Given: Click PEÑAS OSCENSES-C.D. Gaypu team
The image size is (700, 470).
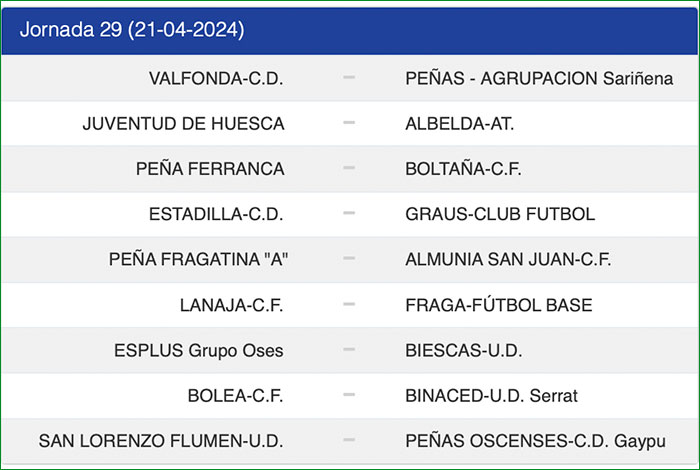Looking at the screenshot, I should click(537, 441).
